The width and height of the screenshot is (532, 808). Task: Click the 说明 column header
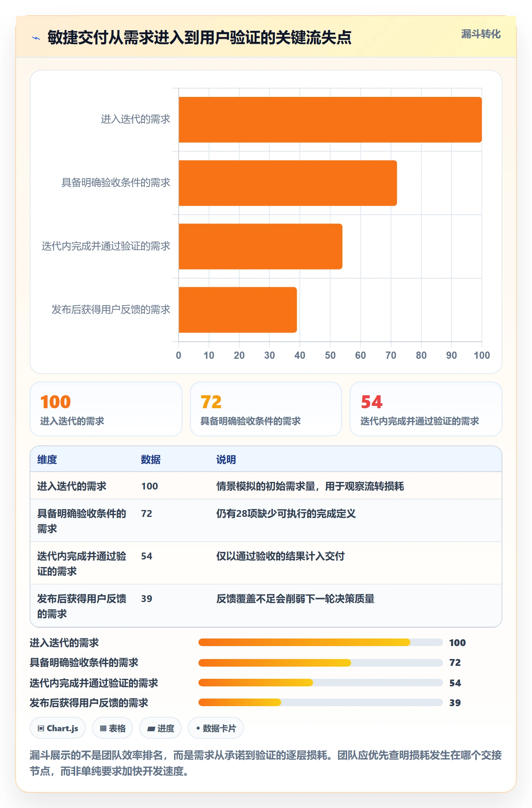tap(226, 459)
